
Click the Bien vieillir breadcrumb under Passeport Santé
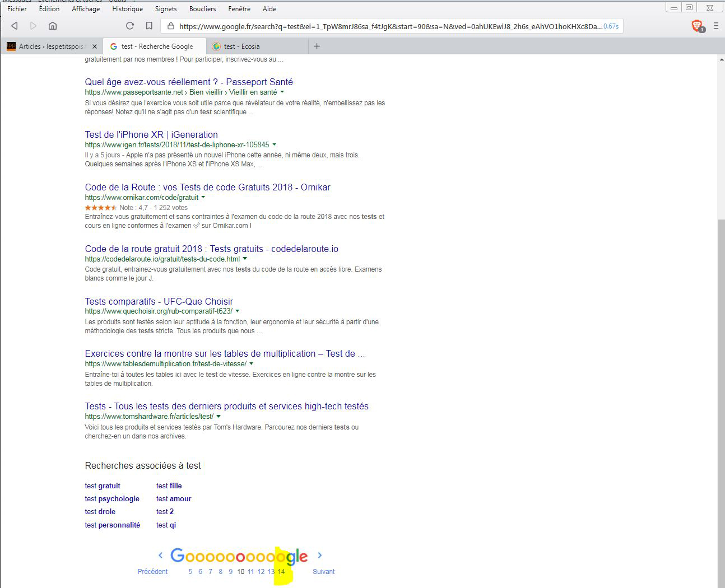click(x=206, y=92)
